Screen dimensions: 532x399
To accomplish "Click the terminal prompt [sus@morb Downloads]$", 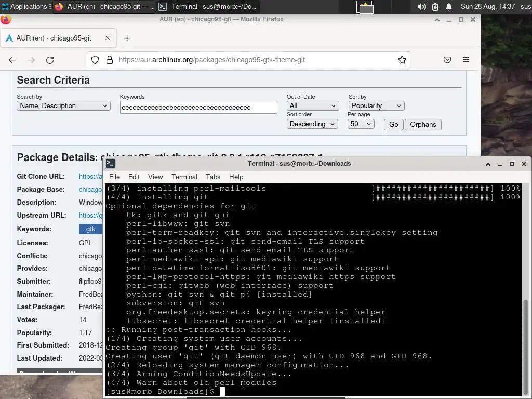I will tap(160, 392).
